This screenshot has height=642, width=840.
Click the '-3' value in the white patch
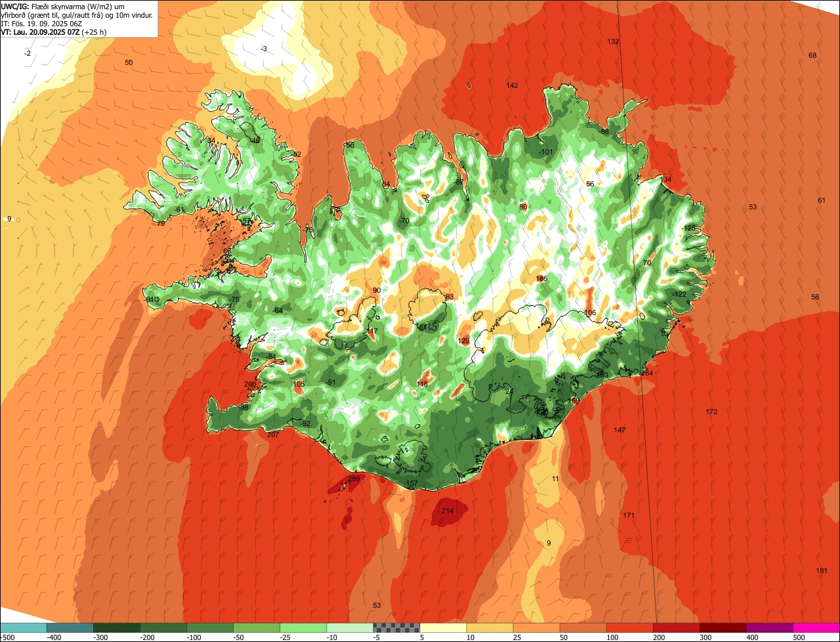coord(263,49)
